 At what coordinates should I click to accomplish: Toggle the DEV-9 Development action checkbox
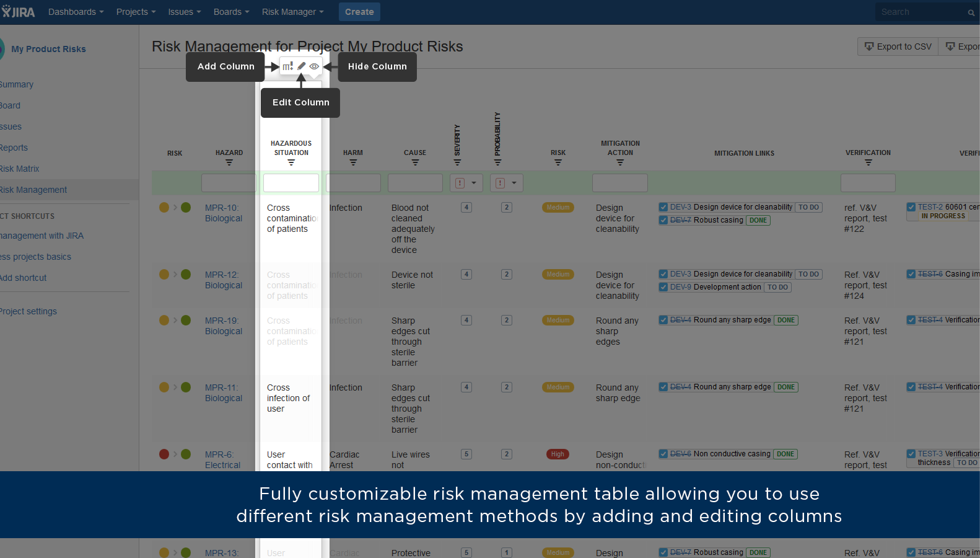click(x=663, y=287)
